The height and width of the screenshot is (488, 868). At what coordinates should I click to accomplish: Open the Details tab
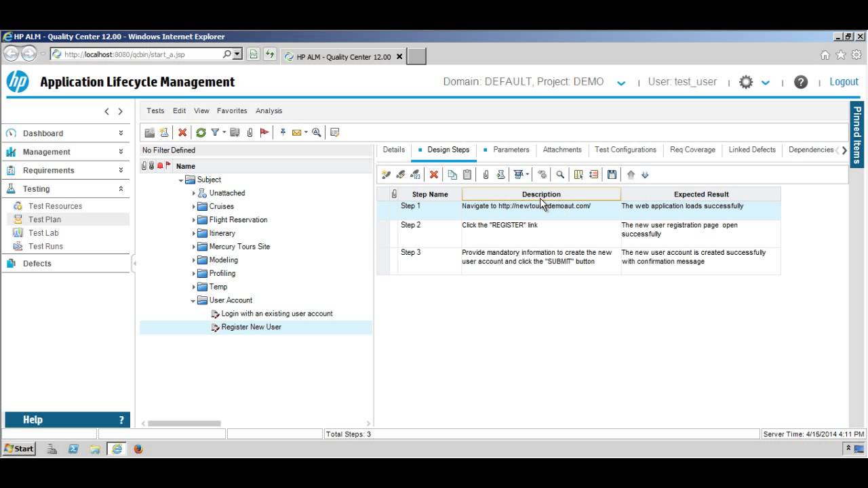[x=393, y=150]
